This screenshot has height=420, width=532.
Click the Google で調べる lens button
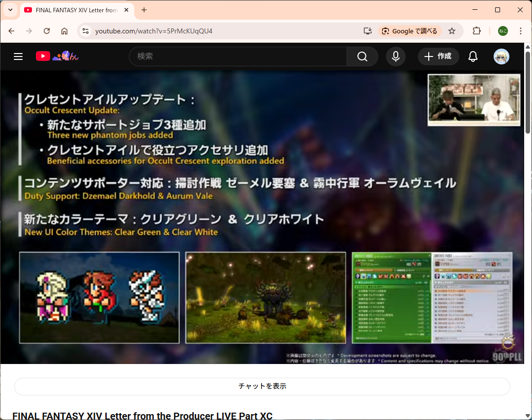410,31
